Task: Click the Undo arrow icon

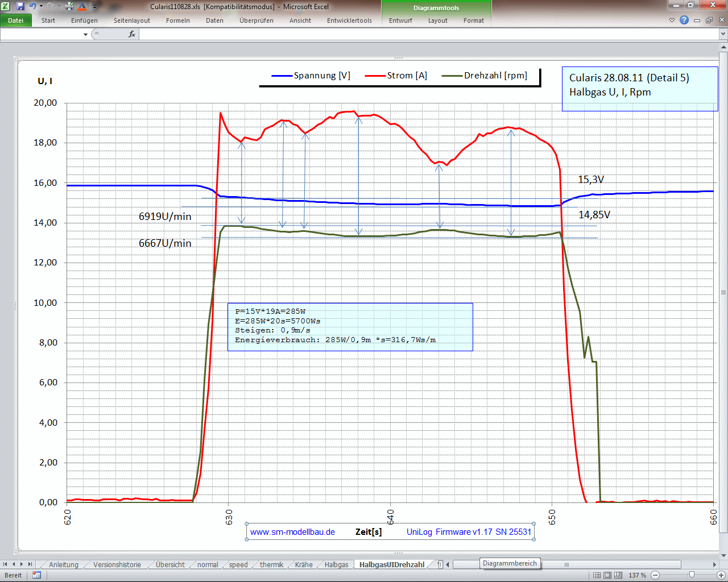Action: (x=32, y=6)
